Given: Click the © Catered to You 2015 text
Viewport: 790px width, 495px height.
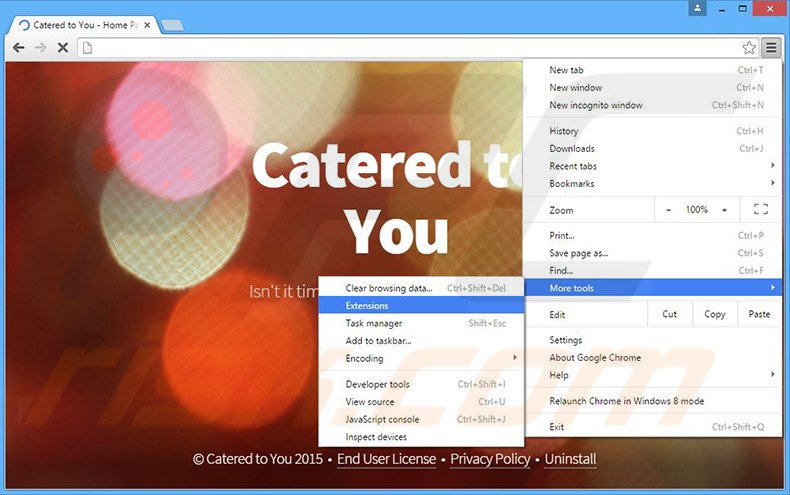Looking at the screenshot, I should 257,459.
